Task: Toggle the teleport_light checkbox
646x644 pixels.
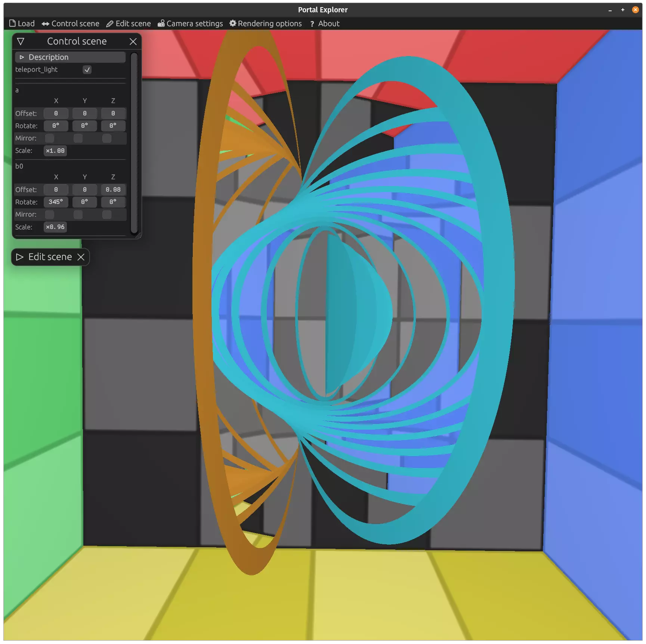Action: click(87, 70)
